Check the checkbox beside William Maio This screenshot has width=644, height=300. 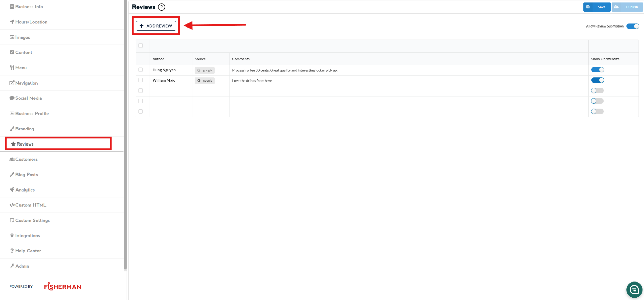[141, 80]
